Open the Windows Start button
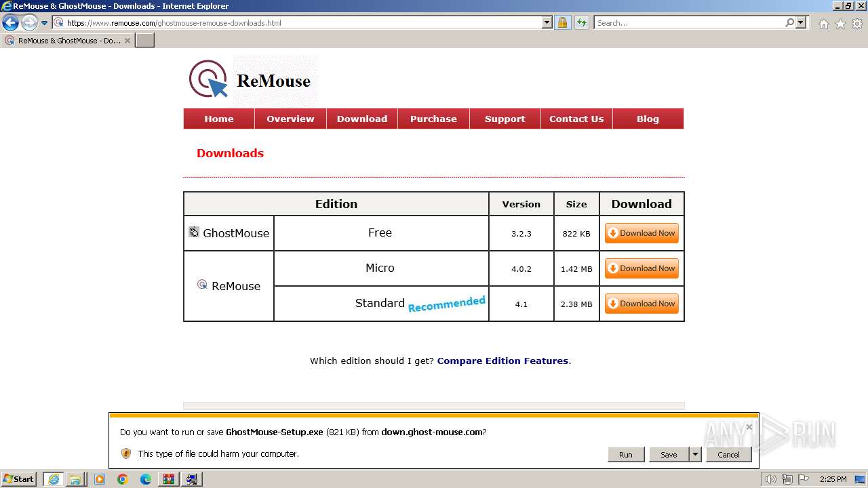 19,479
